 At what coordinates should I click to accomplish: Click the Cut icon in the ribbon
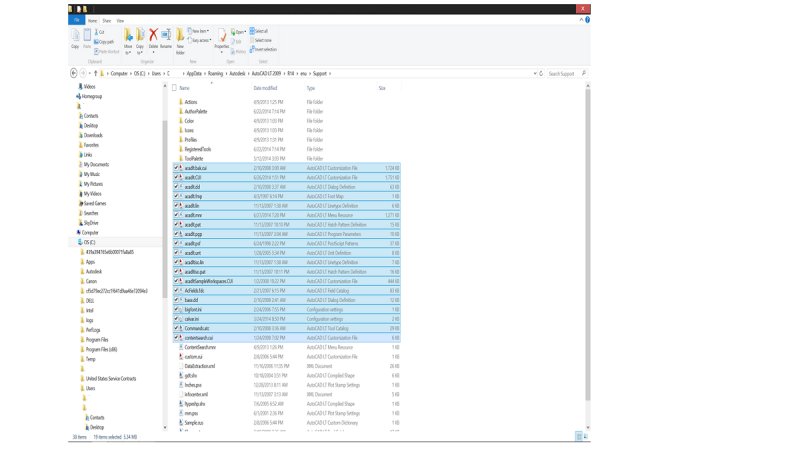pos(101,31)
